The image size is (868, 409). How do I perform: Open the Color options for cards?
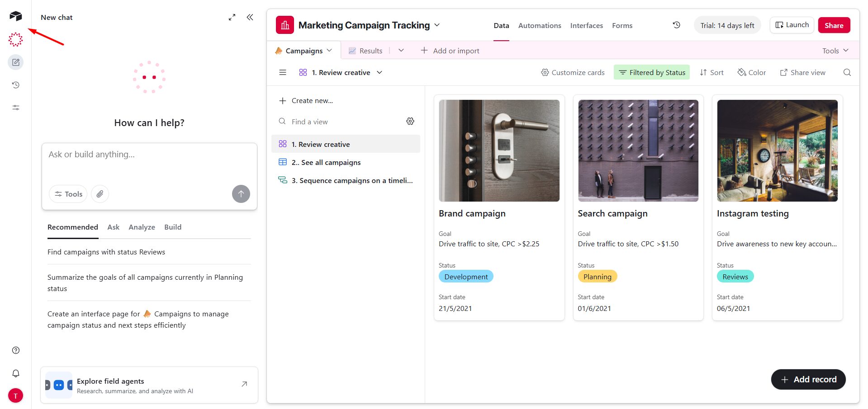[x=752, y=72]
